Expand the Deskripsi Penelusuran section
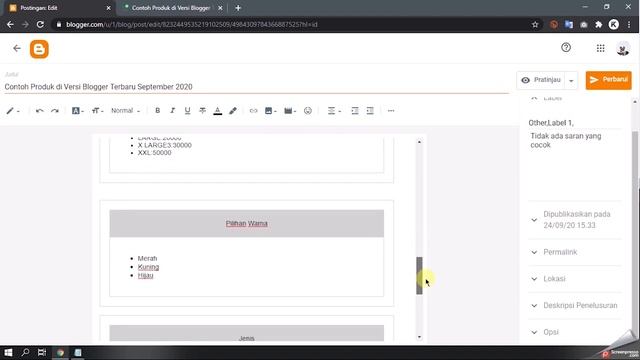 (575, 305)
